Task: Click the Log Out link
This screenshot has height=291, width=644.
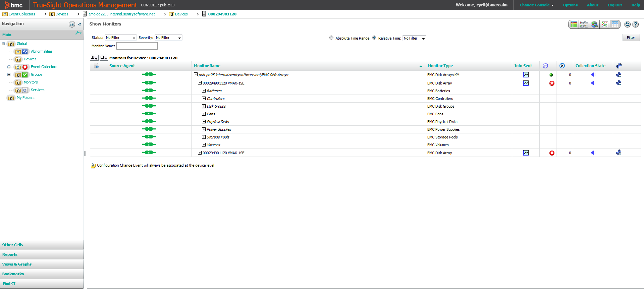Action: 614,5
